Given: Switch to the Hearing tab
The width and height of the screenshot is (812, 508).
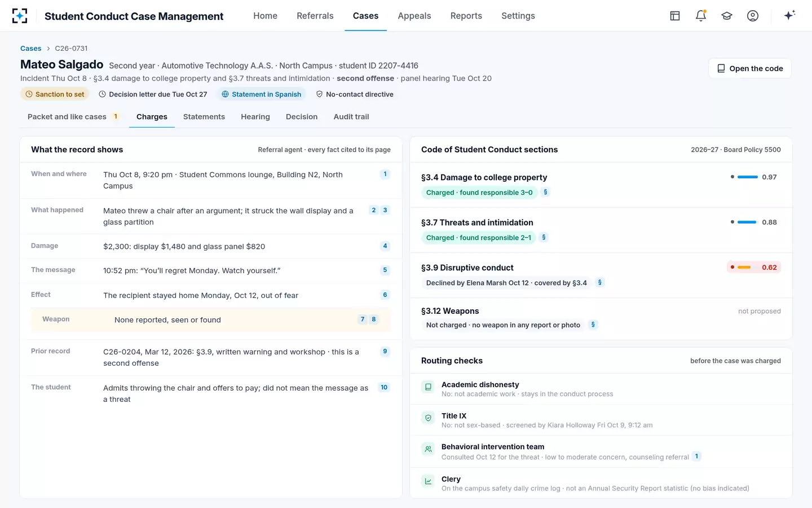Looking at the screenshot, I should (x=255, y=117).
